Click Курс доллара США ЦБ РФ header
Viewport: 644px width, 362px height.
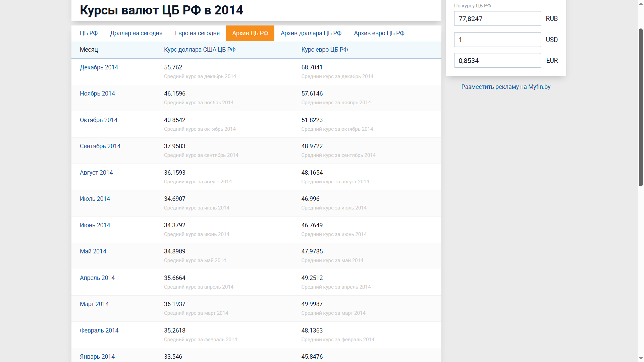200,50
